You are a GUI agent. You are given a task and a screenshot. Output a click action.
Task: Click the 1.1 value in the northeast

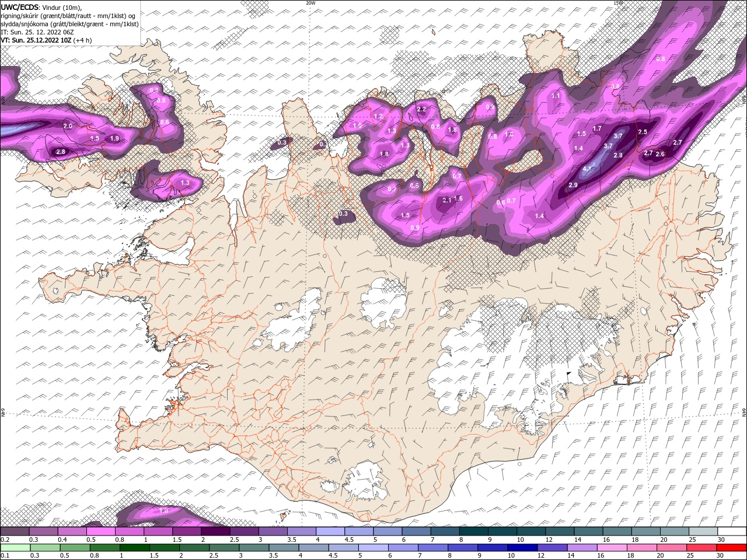pos(556,96)
